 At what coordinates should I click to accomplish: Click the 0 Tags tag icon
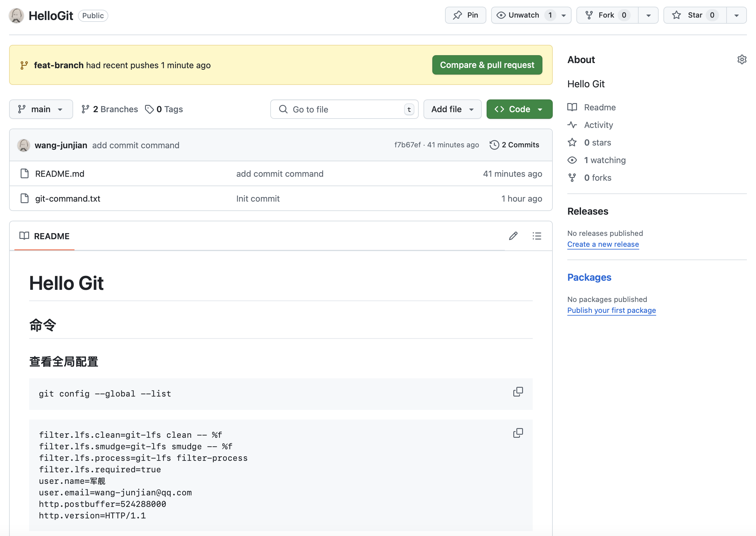coord(149,109)
